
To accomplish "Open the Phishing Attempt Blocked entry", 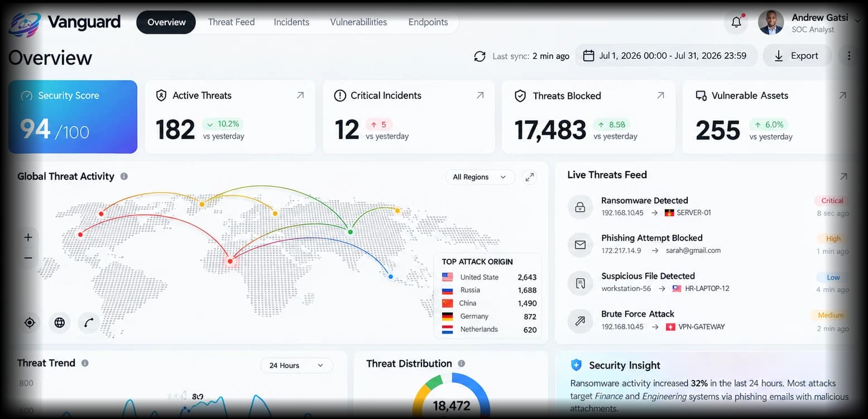I will (x=708, y=244).
